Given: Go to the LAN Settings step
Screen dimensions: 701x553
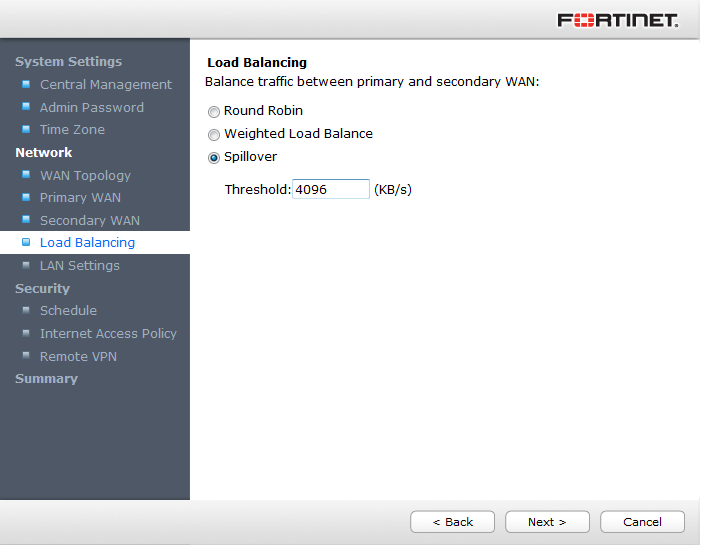Looking at the screenshot, I should tap(79, 266).
